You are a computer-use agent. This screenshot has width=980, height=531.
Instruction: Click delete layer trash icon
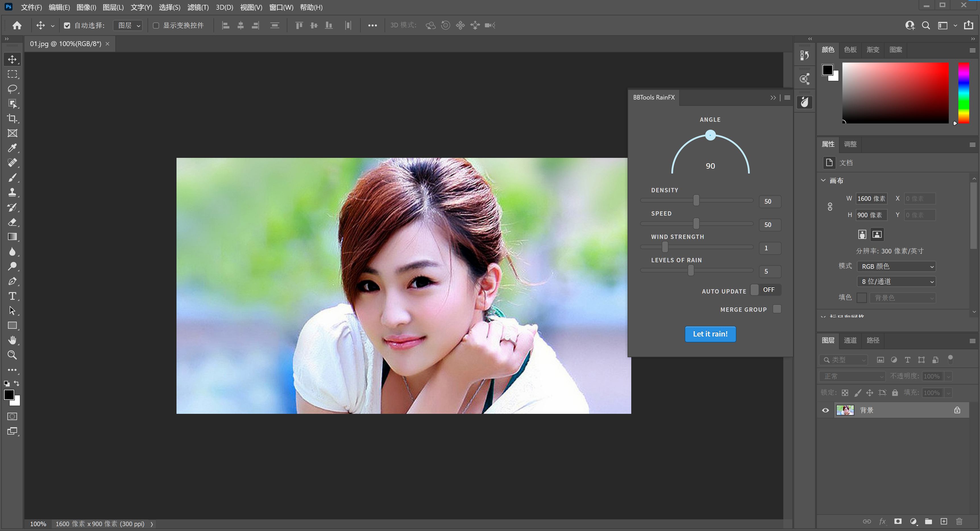[x=959, y=522]
